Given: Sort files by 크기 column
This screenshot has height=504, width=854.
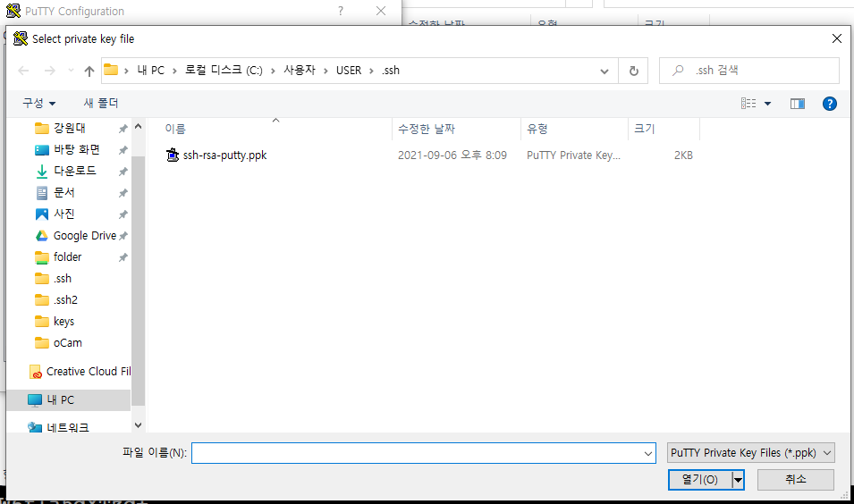Looking at the screenshot, I should click(645, 129).
